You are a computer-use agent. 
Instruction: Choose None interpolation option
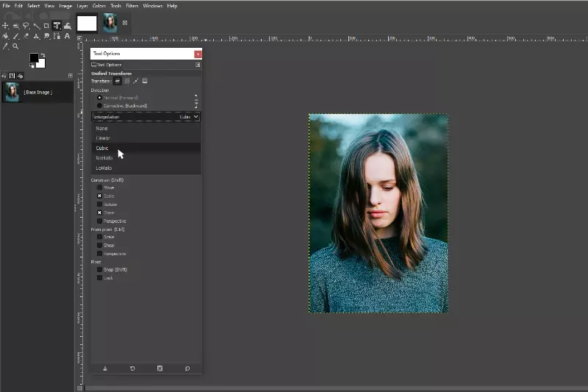pos(146,128)
